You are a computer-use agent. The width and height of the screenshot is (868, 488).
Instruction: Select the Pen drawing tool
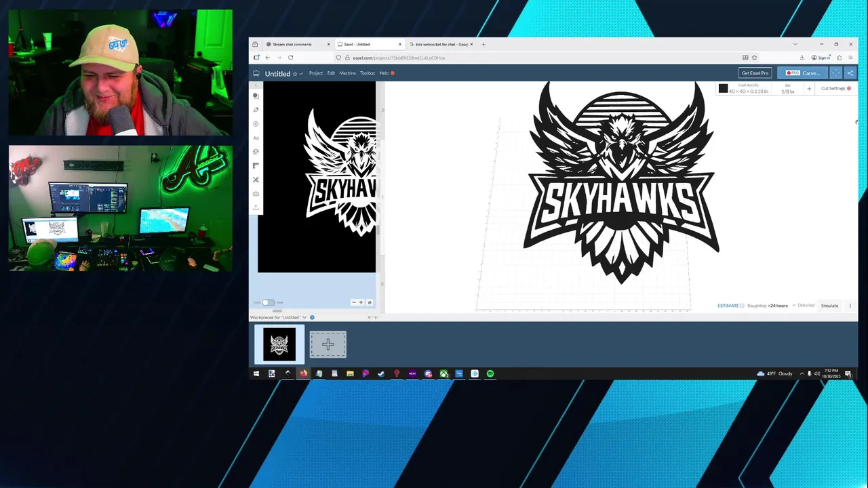point(256,110)
